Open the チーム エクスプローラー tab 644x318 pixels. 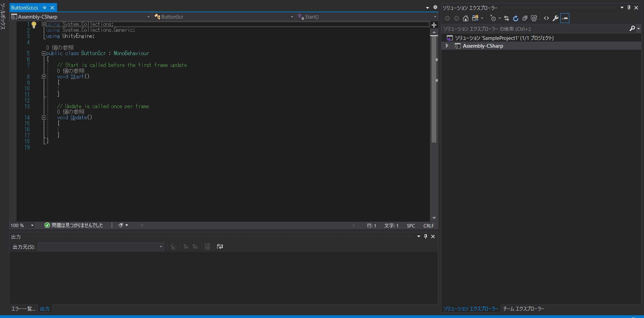pos(523,308)
